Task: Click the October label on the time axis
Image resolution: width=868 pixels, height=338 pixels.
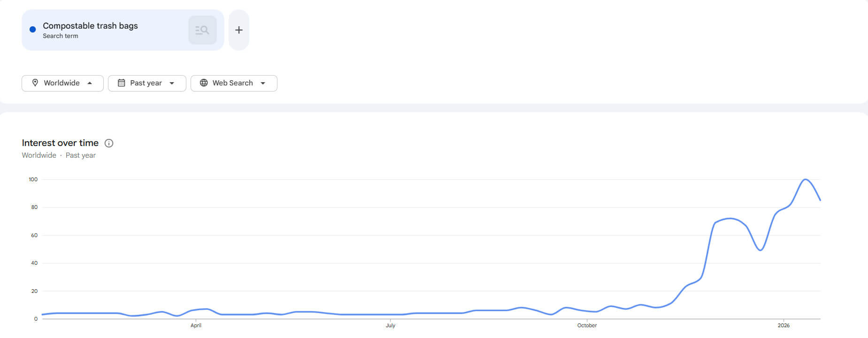Action: coord(587,325)
